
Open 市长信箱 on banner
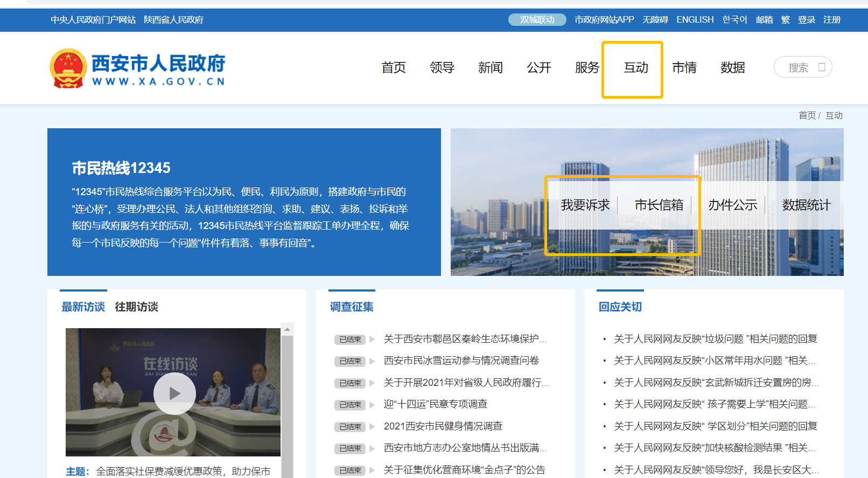pos(659,205)
